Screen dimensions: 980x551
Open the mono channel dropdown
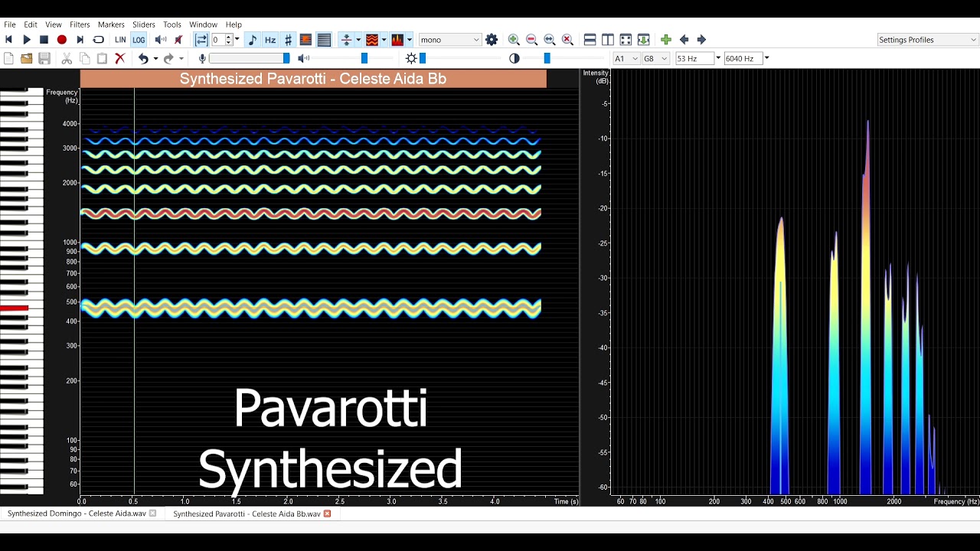[x=450, y=40]
